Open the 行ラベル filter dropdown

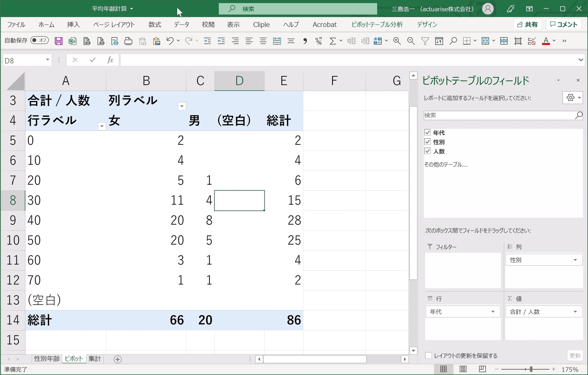[x=102, y=126]
